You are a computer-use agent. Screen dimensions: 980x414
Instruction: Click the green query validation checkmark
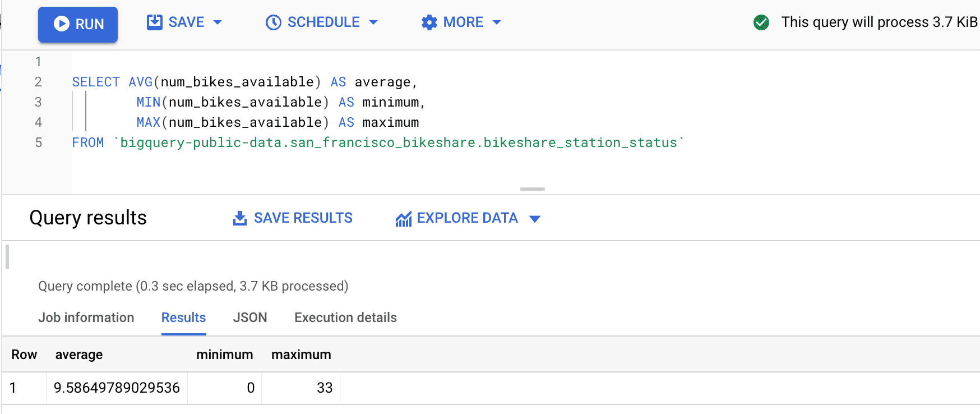click(761, 22)
